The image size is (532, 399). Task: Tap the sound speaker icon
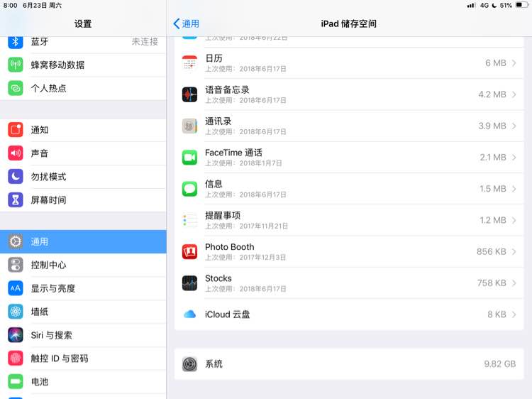pos(16,153)
